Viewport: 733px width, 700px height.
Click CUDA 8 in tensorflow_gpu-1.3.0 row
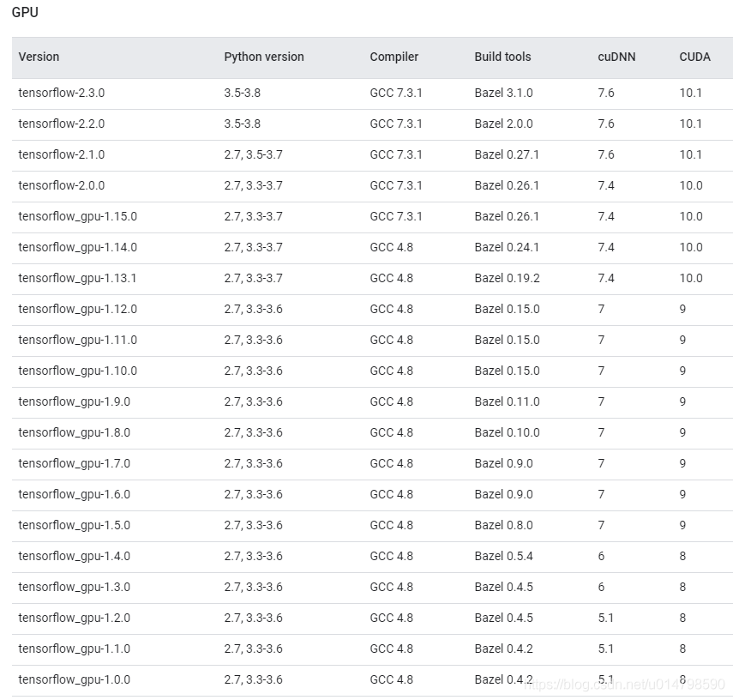point(682,587)
